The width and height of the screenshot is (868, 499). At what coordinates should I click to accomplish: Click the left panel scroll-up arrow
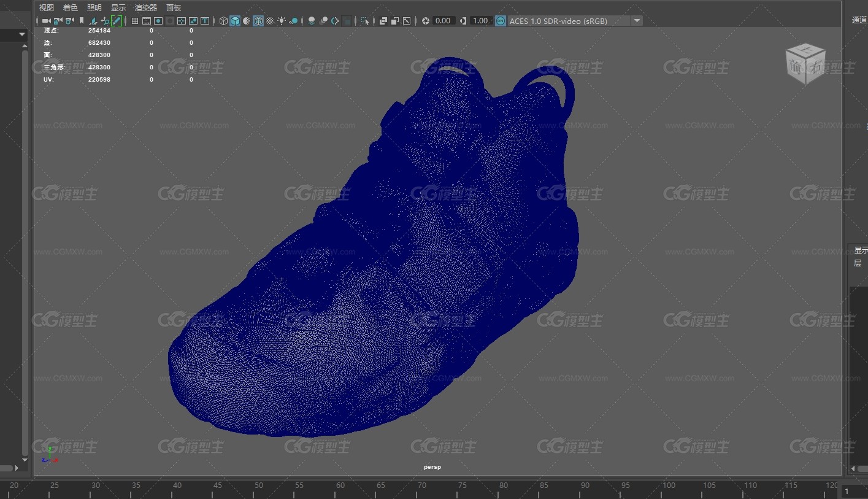pos(25,46)
